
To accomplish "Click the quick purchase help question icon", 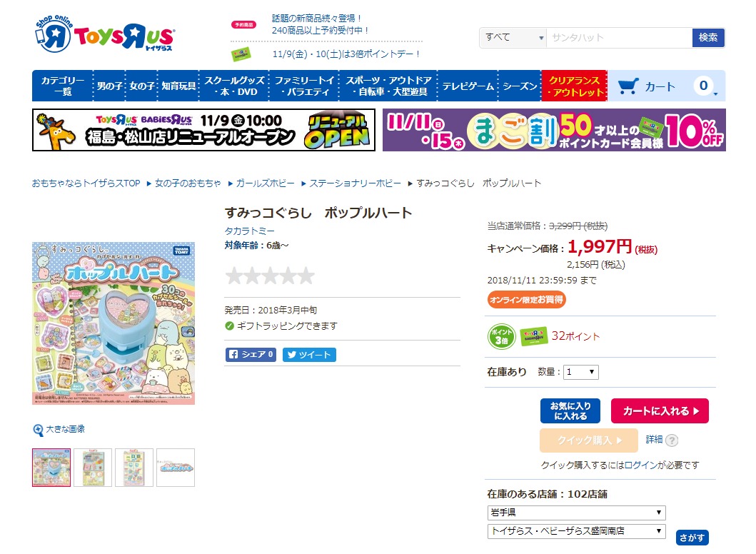I will [672, 440].
